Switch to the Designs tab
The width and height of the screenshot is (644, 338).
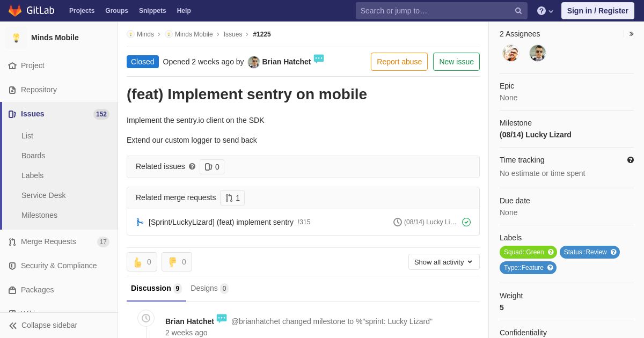[209, 289]
